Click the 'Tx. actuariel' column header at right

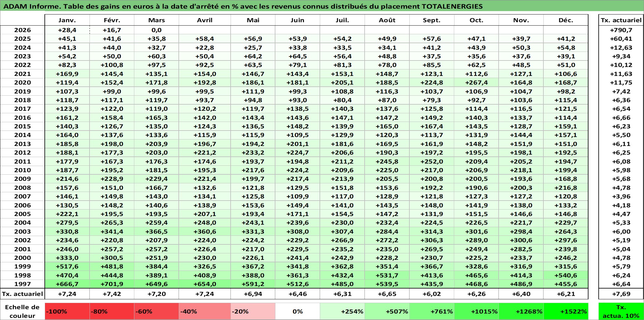pos(621,20)
